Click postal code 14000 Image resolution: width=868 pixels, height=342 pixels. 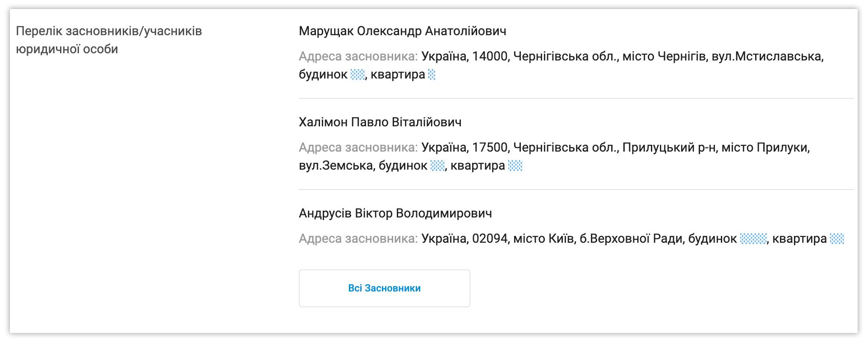click(x=489, y=56)
